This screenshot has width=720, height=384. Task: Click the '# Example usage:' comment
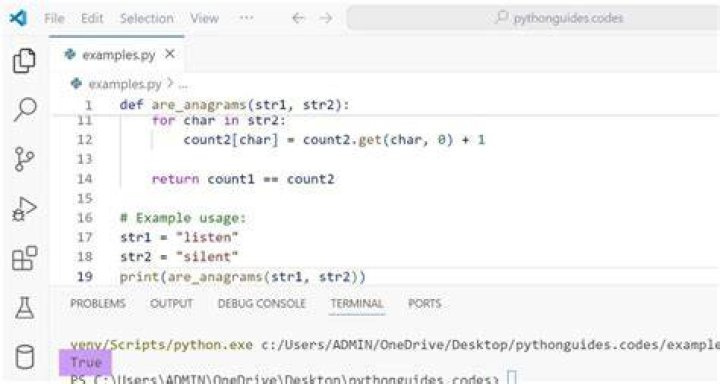183,218
